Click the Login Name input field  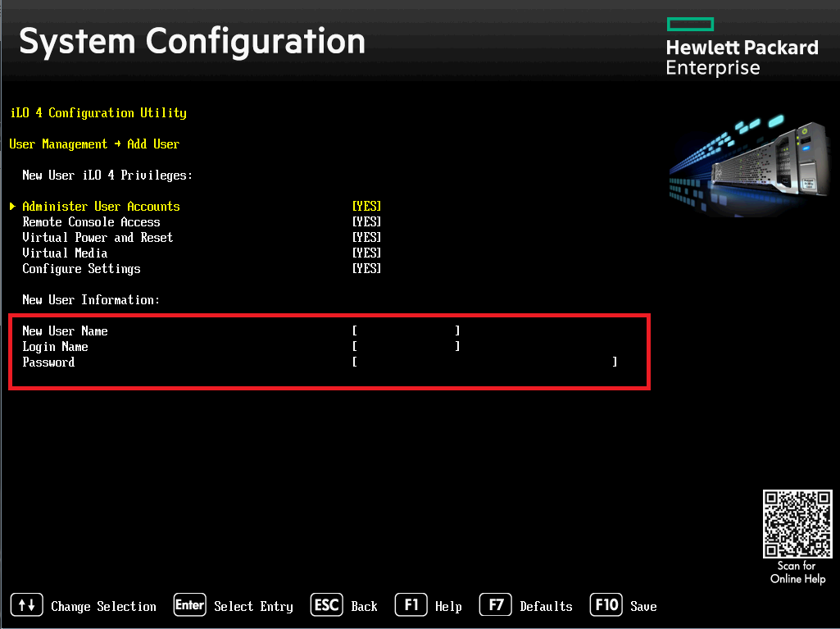tap(406, 346)
